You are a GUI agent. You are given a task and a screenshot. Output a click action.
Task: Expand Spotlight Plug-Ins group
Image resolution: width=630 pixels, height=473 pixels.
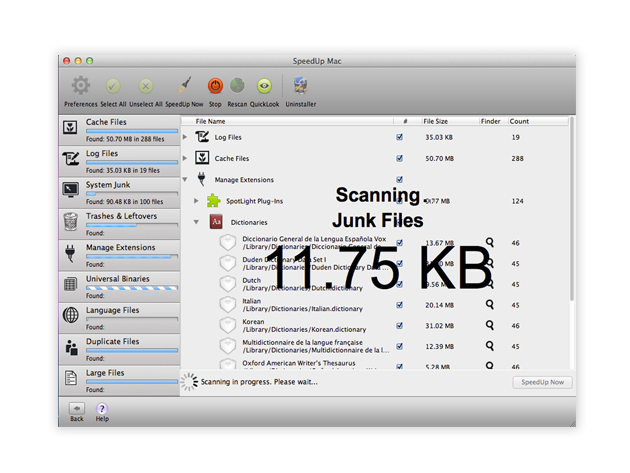(x=196, y=201)
